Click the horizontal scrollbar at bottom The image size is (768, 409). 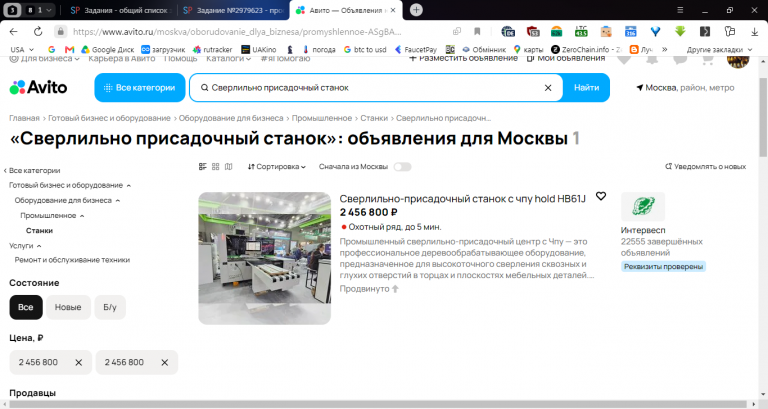[380, 405]
